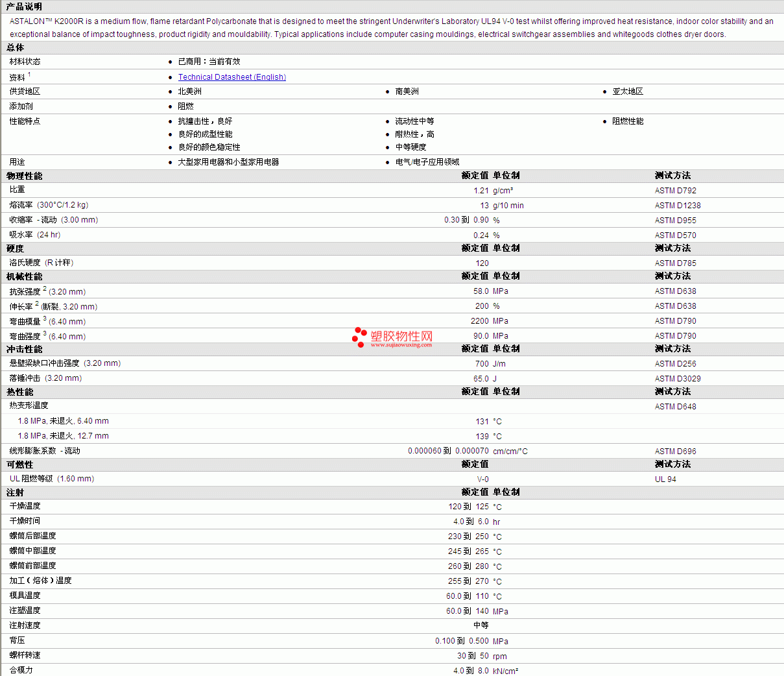Click 大型家用电器和小型家用电器 use entry
This screenshot has height=676, width=784.
click(228, 162)
